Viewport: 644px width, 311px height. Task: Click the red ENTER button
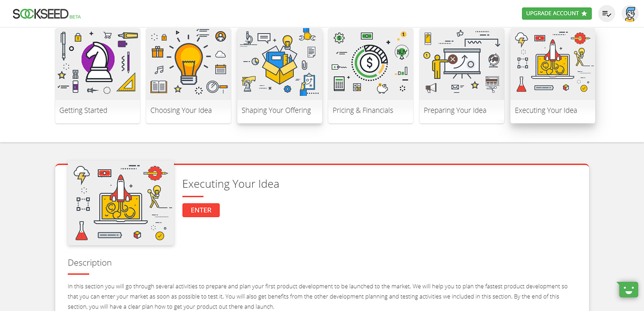click(x=201, y=210)
